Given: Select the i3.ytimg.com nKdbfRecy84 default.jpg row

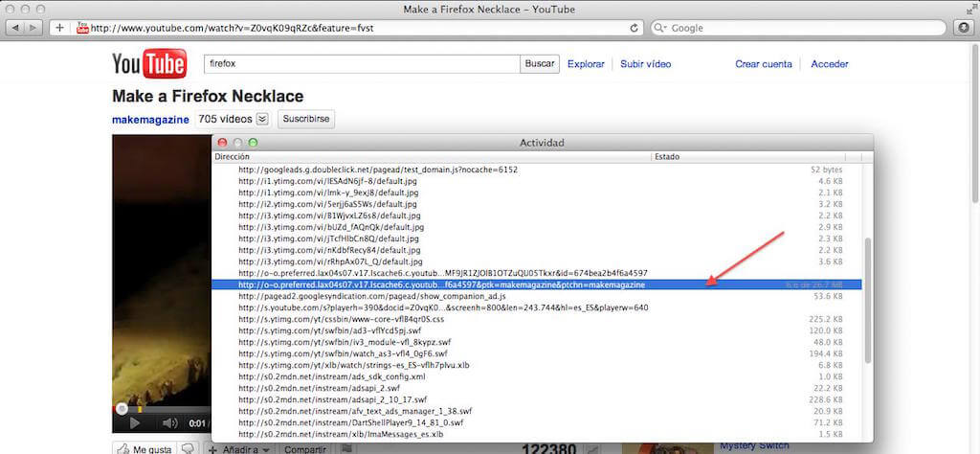Looking at the screenshot, I should [x=538, y=250].
